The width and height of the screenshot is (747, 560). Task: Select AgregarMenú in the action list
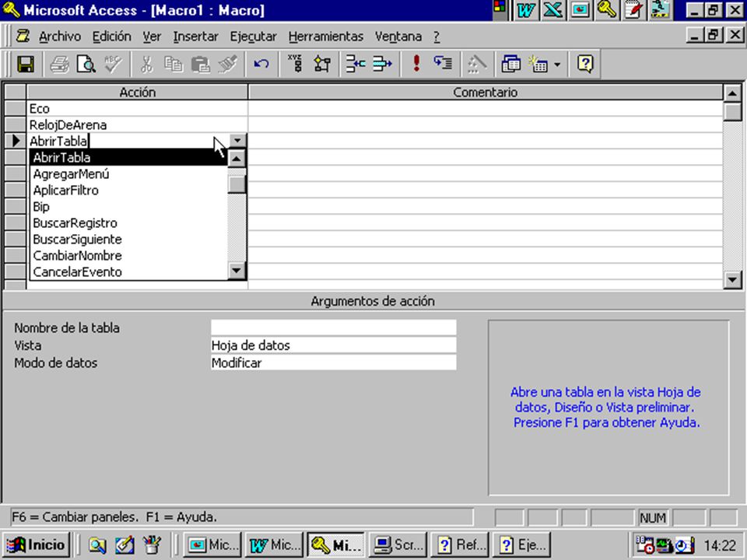(x=128, y=173)
